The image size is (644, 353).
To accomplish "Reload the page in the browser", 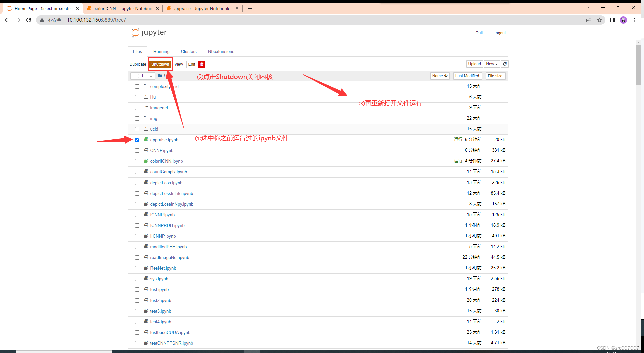I will point(29,20).
